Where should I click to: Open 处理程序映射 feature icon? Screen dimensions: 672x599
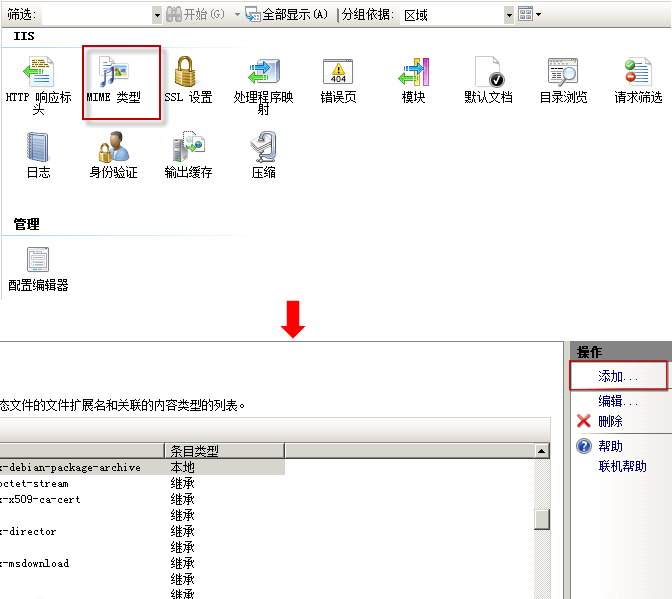pos(263,75)
